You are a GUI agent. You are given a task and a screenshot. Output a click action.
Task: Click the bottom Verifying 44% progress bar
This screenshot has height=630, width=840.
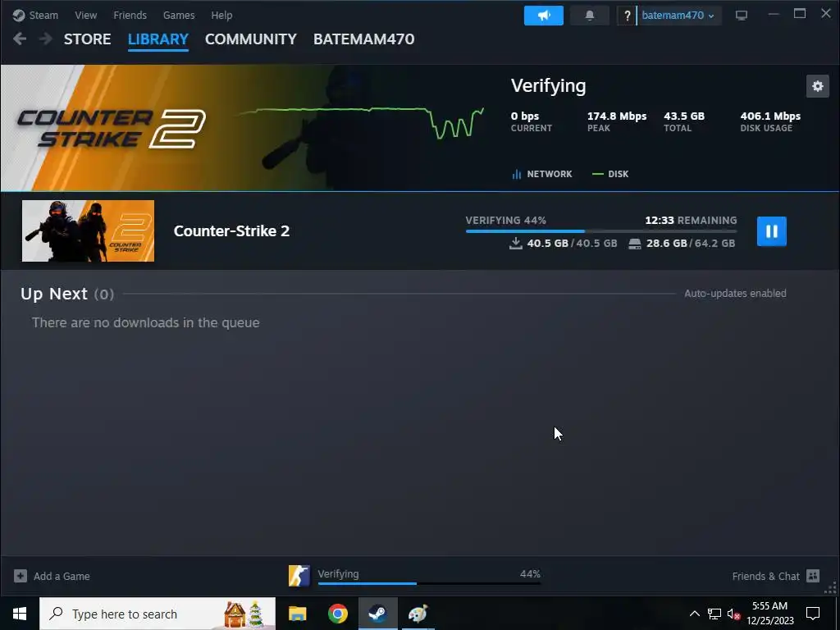pyautogui.click(x=429, y=583)
